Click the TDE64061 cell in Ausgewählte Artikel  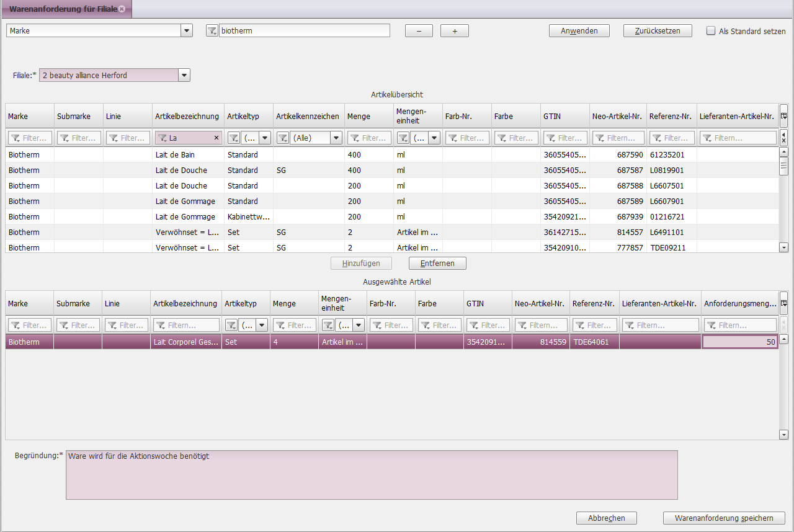[x=594, y=342]
